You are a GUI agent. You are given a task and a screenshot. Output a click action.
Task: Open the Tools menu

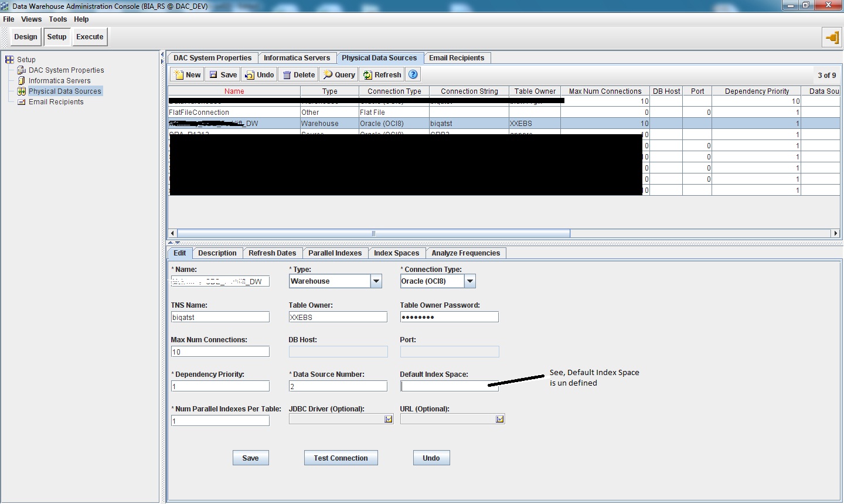pyautogui.click(x=58, y=19)
